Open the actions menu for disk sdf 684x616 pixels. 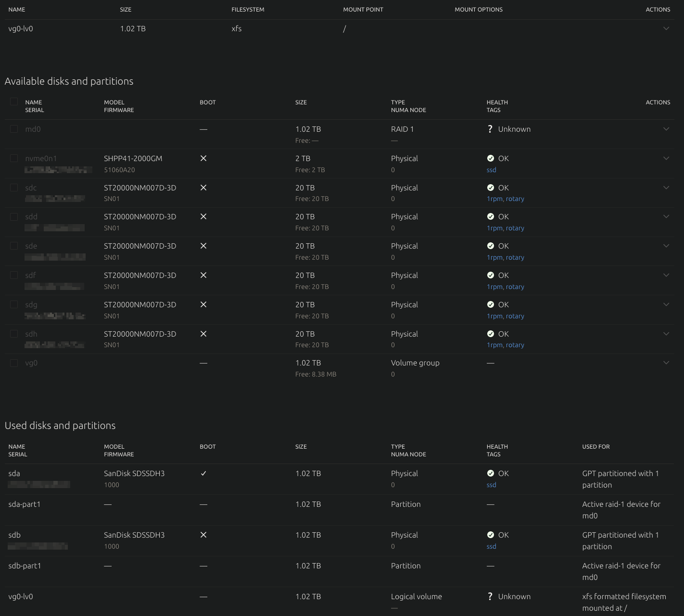coord(666,275)
